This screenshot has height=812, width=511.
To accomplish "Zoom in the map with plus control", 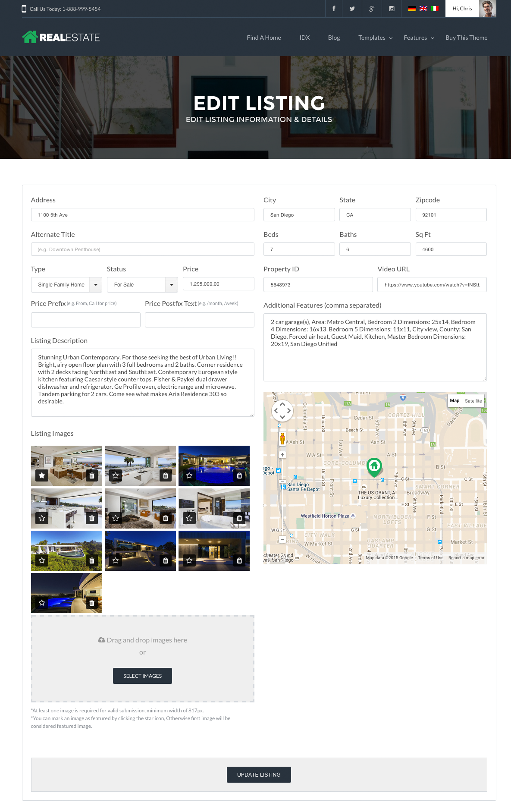I will click(x=282, y=455).
